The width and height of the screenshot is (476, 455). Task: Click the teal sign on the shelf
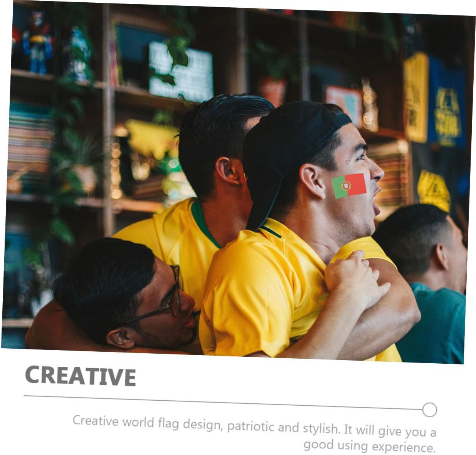[x=181, y=72]
